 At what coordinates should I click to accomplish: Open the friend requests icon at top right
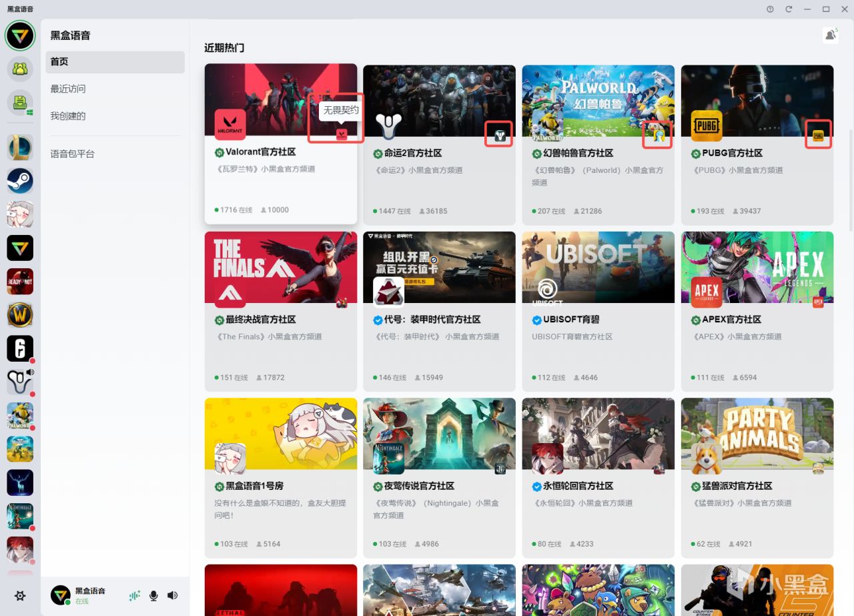(x=831, y=35)
